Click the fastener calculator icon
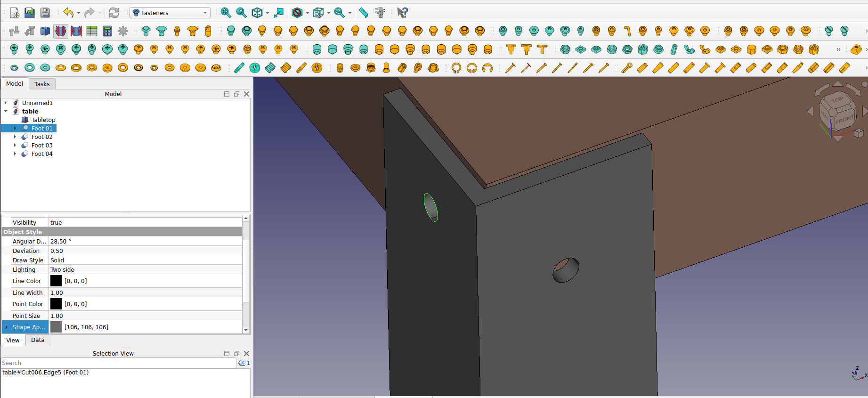Viewport: 868px width, 398px height. 107,31
